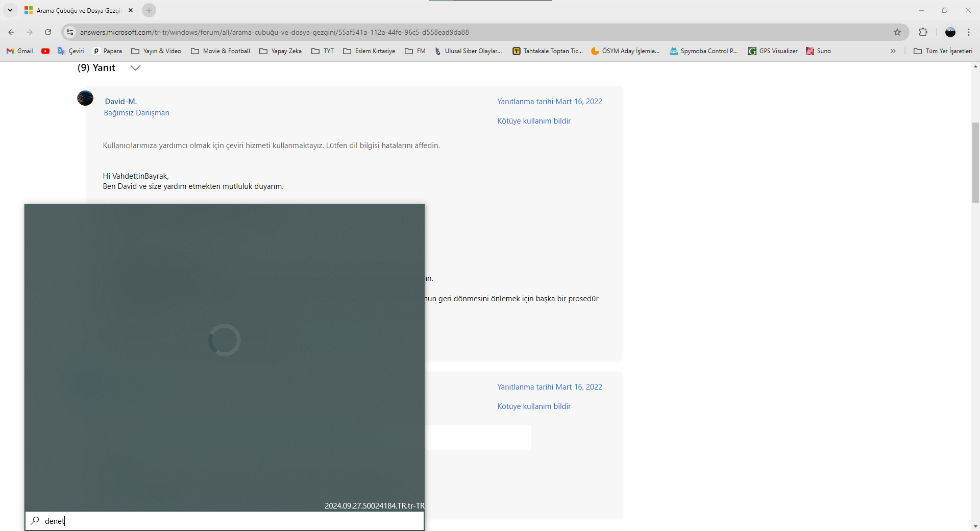The height and width of the screenshot is (531, 980).
Task: Select the Arama Çubuğu ve Dosya Gezgini tab
Action: coord(79,10)
